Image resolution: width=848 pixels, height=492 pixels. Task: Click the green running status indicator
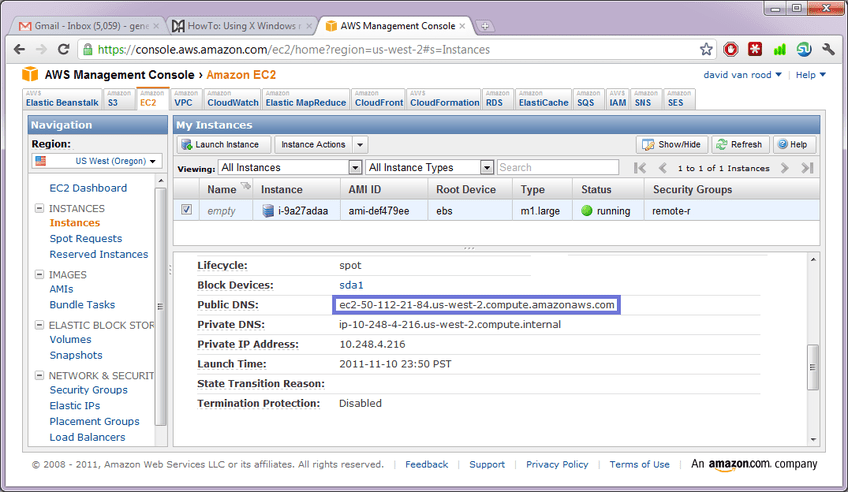click(587, 211)
